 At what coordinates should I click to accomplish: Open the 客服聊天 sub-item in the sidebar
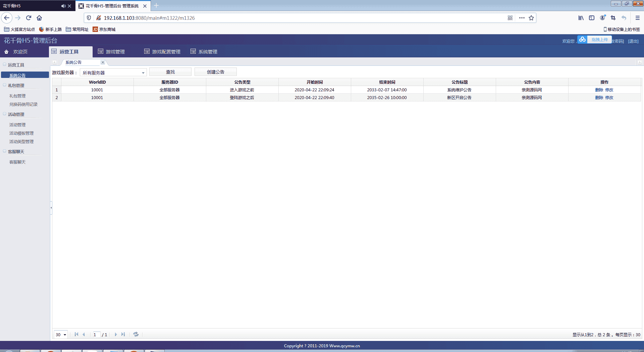click(17, 162)
